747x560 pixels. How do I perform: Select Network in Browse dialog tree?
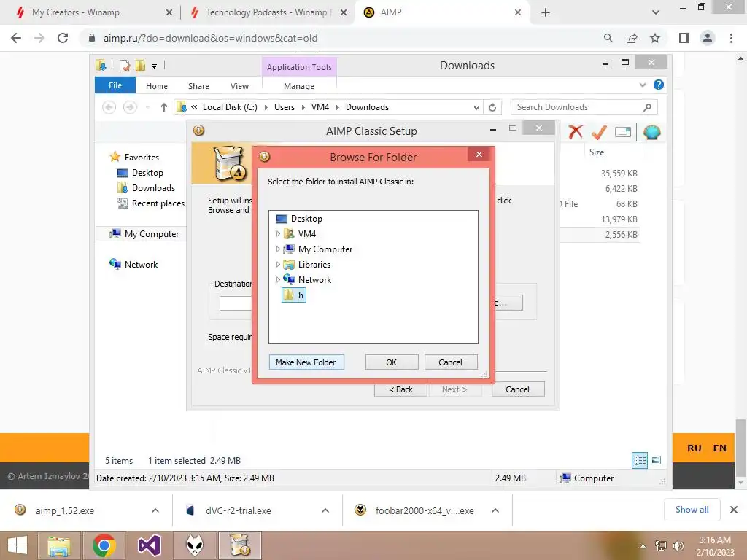[x=314, y=279]
